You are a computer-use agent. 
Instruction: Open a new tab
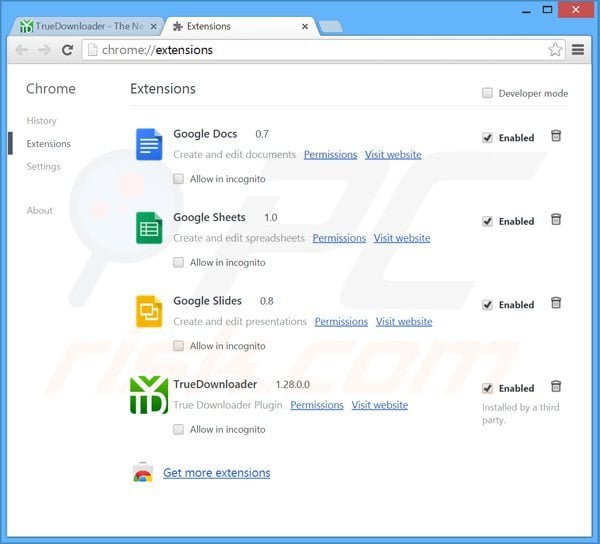point(331,26)
